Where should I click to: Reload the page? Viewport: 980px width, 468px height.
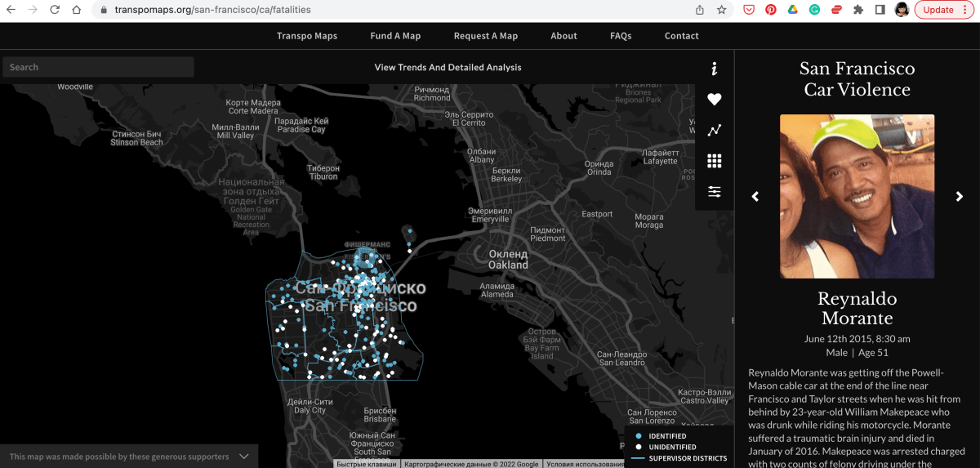pos(55,10)
